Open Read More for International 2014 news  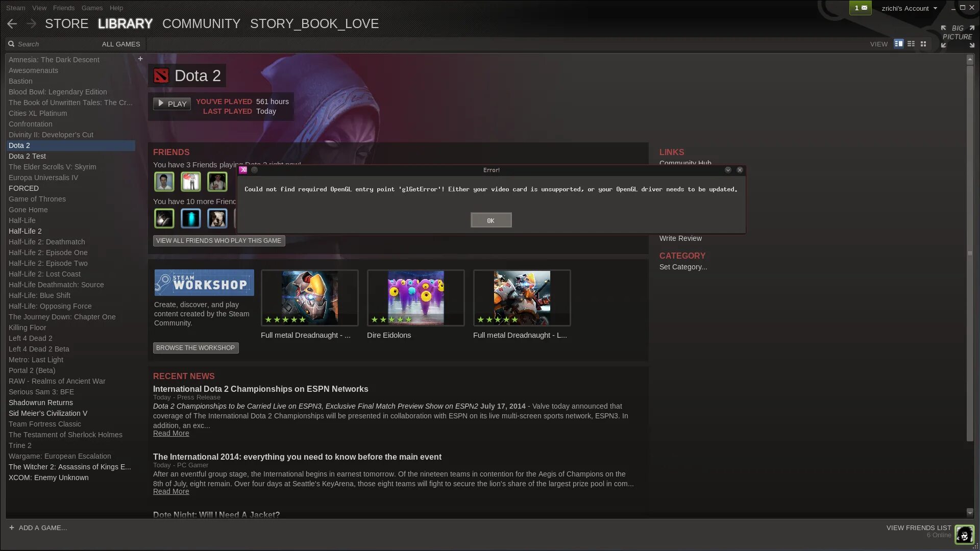point(171,491)
